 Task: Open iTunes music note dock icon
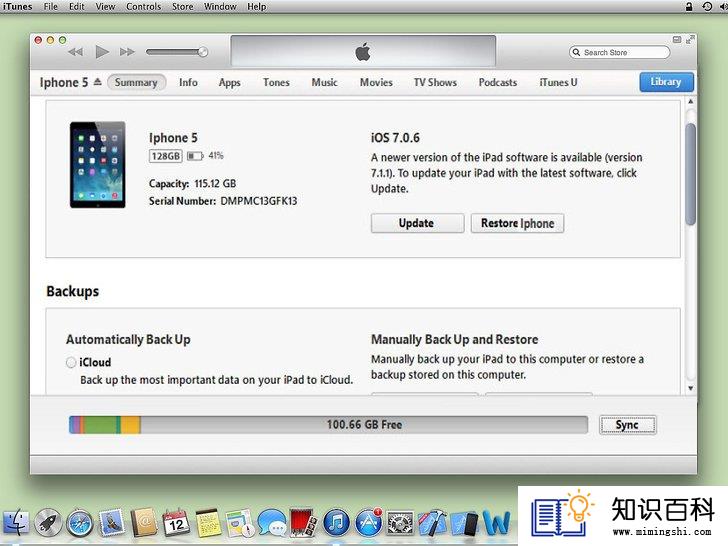[x=336, y=522]
